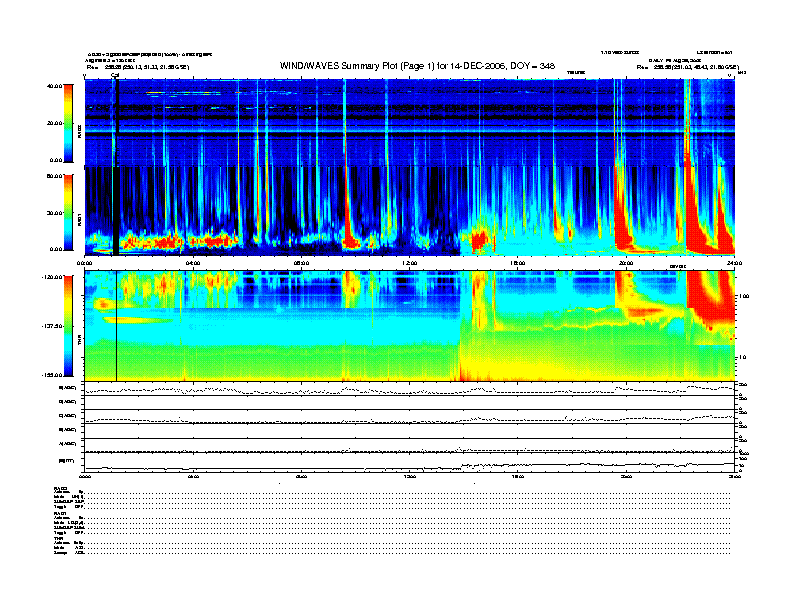Click the 24:00 label below RAD1 panel
The image size is (792, 612).
click(x=734, y=263)
